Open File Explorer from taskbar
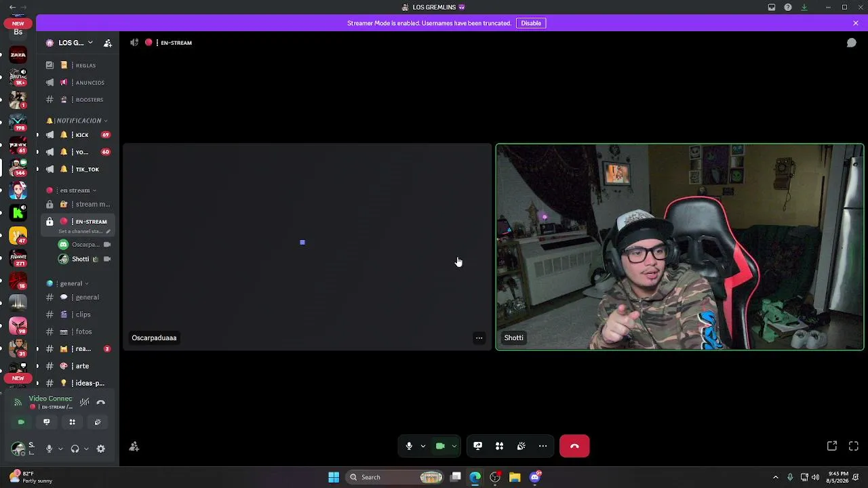 515,477
